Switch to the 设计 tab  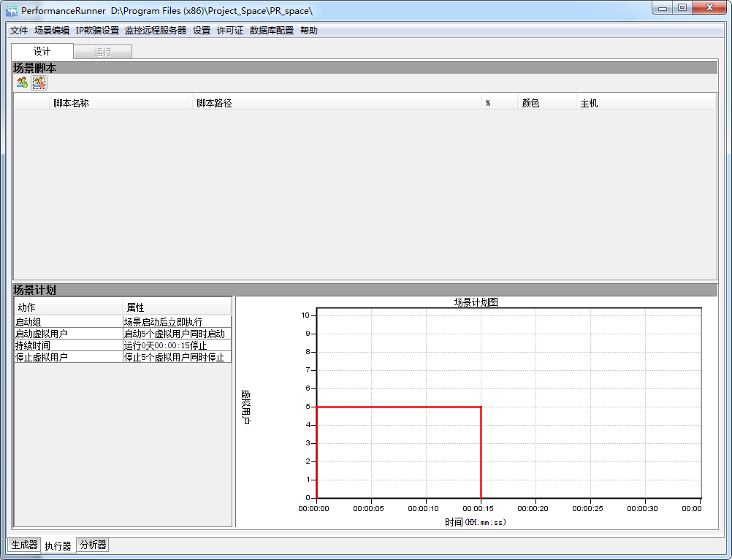tap(42, 52)
